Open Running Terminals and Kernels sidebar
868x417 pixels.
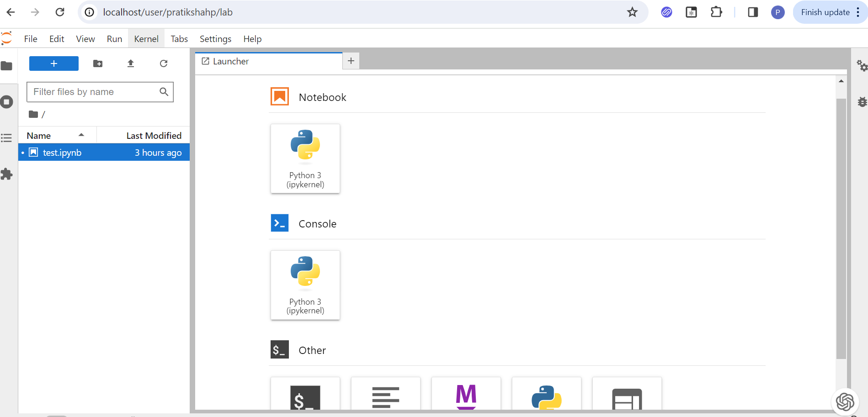tap(7, 102)
